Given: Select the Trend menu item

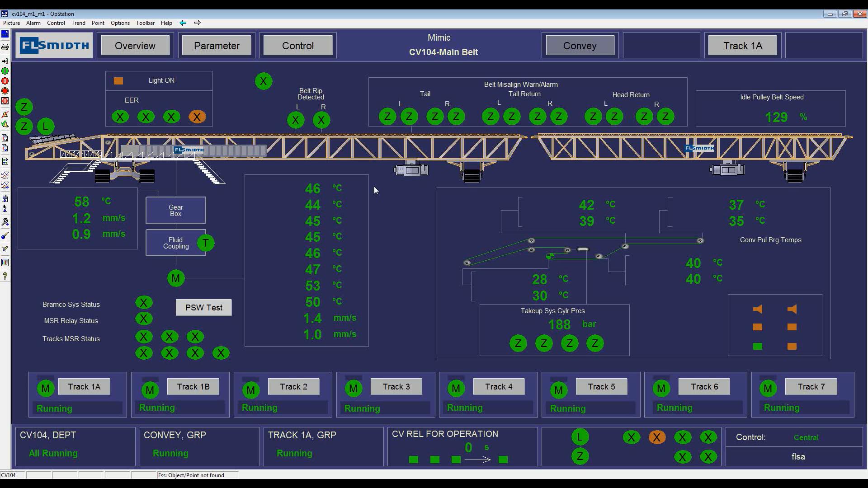Looking at the screenshot, I should tap(78, 23).
